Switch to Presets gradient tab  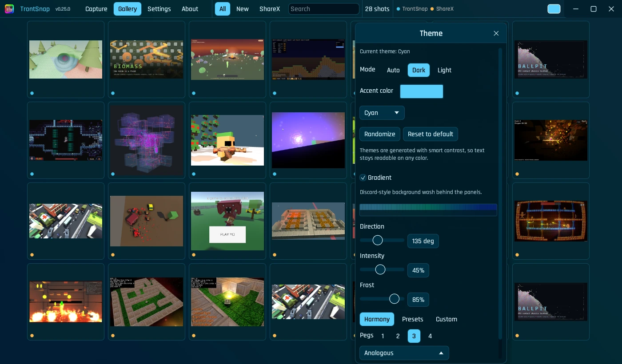[x=413, y=319]
